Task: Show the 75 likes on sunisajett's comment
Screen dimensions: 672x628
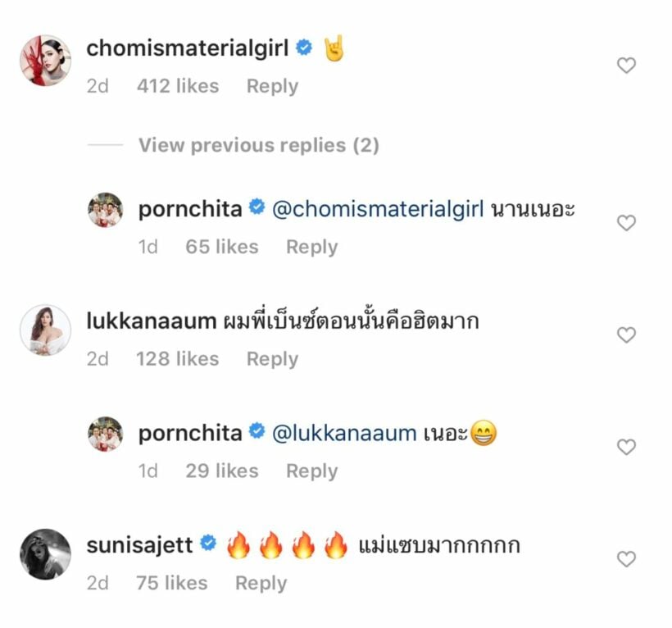Action: tap(172, 583)
